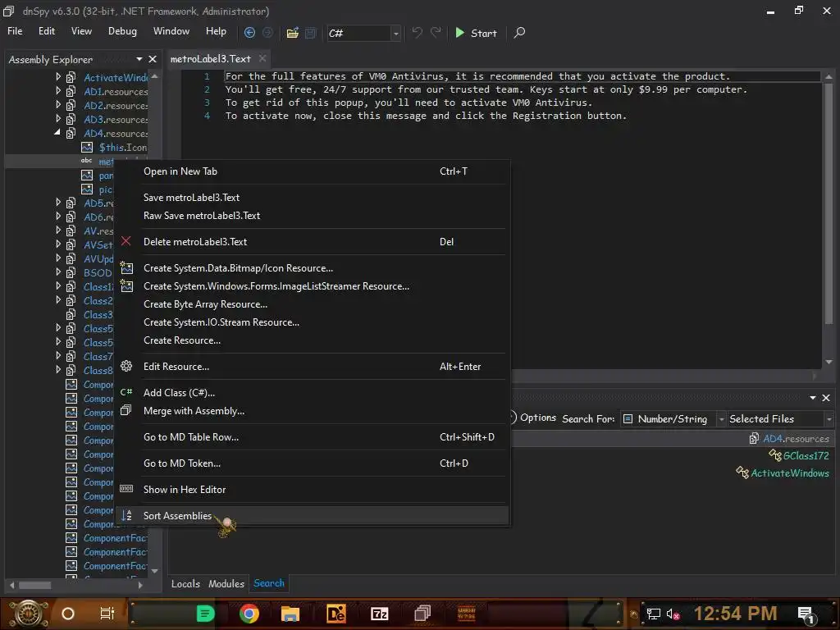Screen dimensions: 840x630
Task: Click the Assembly Explorer horizontal scrollbar thumb
Action: (35, 585)
